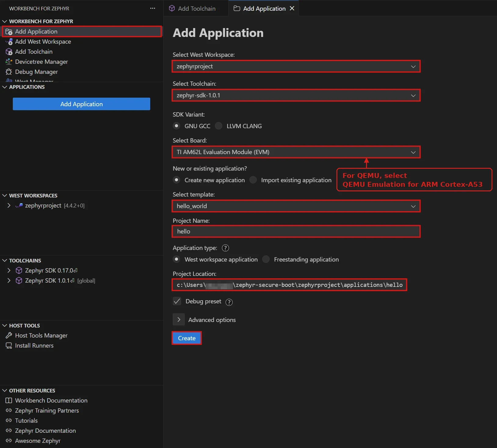Image resolution: width=497 pixels, height=448 pixels.
Task: Select the GNU GCC SDK variant
Action: point(176,126)
